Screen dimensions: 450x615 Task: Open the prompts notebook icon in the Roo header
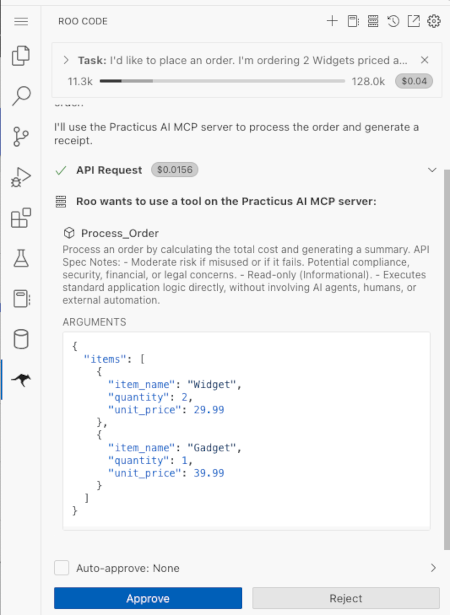353,21
